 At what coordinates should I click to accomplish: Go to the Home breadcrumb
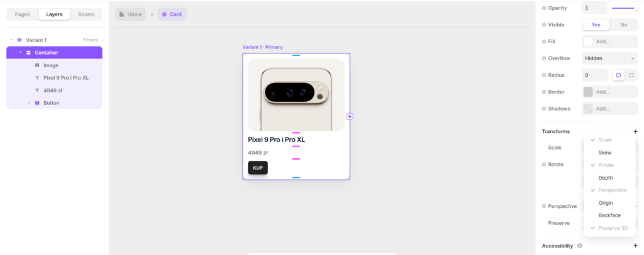tap(131, 14)
